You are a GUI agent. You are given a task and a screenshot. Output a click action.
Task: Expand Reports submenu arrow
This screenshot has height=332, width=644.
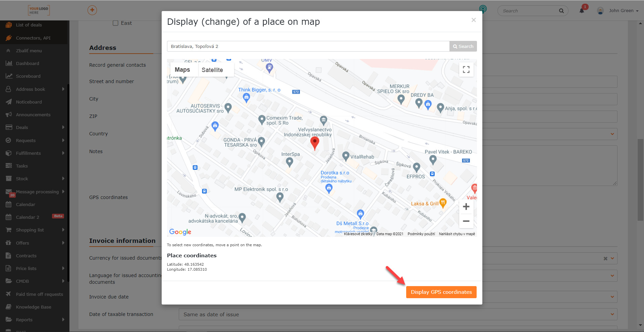click(x=63, y=320)
